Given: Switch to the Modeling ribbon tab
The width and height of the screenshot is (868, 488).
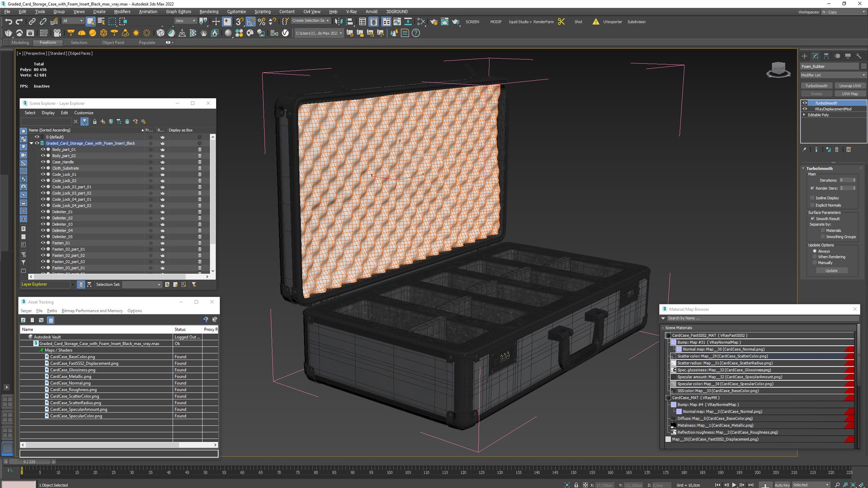Looking at the screenshot, I should (20, 42).
